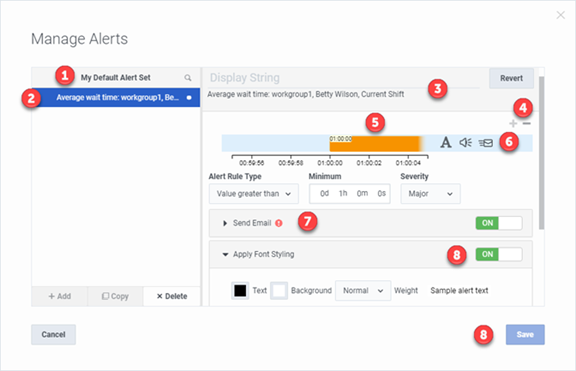
Task: Click the Delete button
Action: 172,296
